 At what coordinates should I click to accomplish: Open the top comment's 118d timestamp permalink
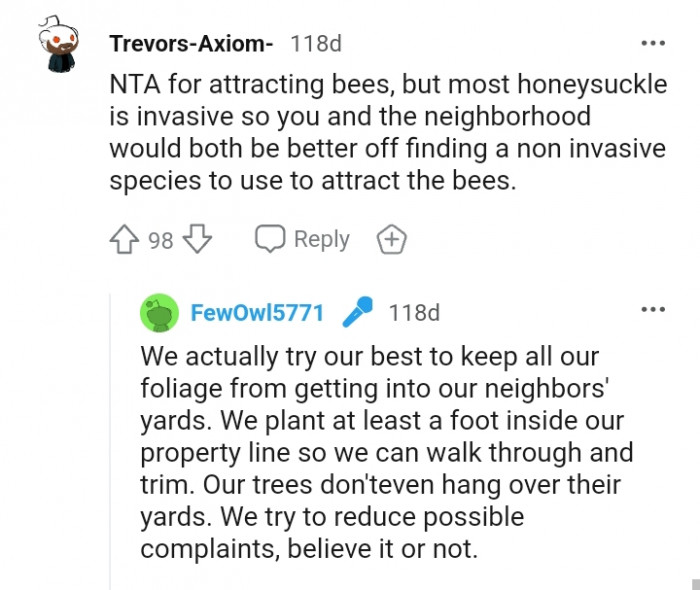click(315, 44)
